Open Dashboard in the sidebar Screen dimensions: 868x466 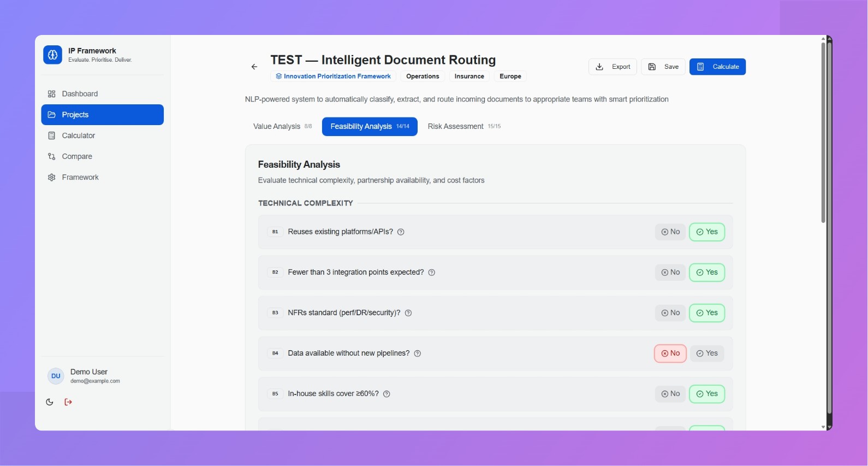click(80, 94)
